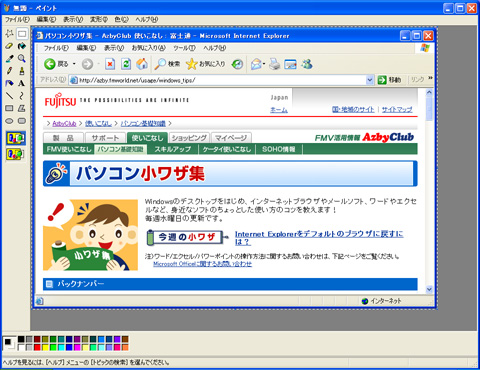Select the orange swatch in the palette
The height and width of the screenshot is (370, 480).
(x=125, y=347)
